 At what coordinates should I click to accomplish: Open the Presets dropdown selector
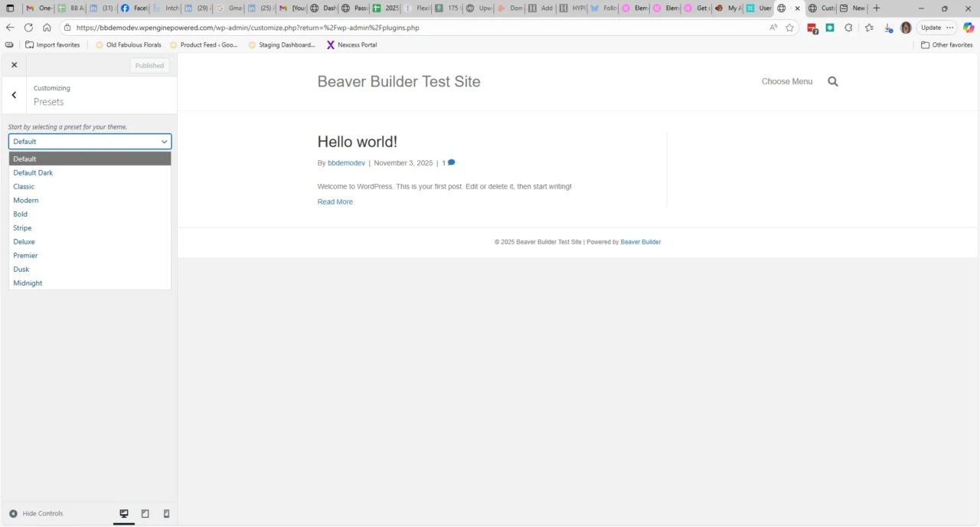(90, 141)
